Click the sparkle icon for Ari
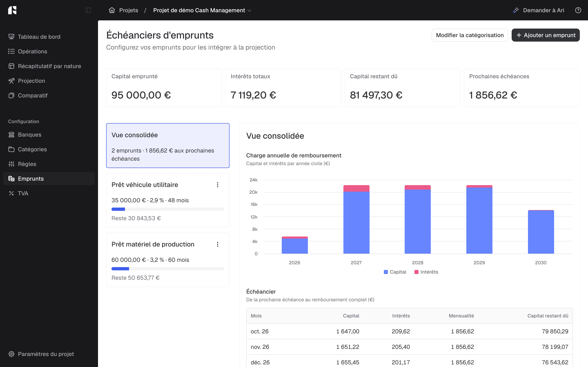588x367 pixels. coord(516,10)
